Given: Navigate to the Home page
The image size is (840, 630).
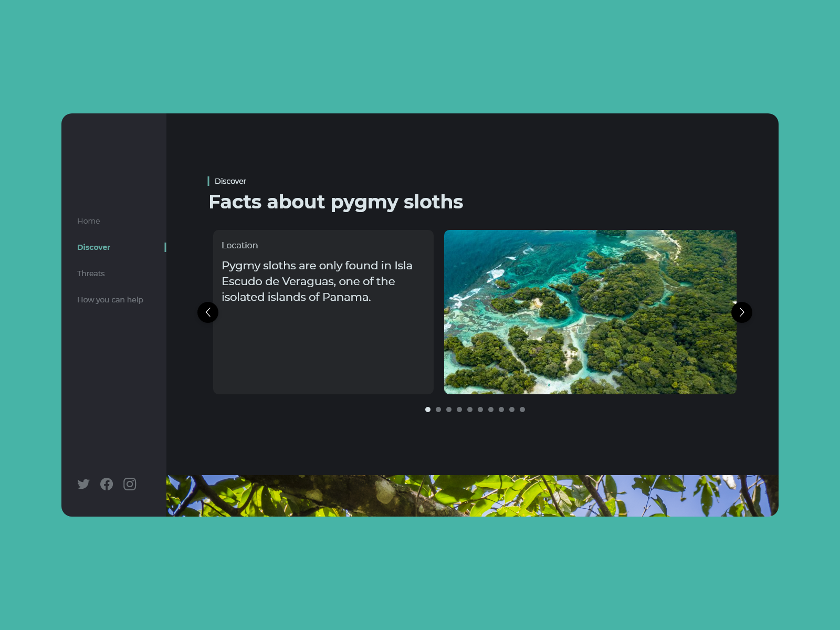Looking at the screenshot, I should click(88, 221).
